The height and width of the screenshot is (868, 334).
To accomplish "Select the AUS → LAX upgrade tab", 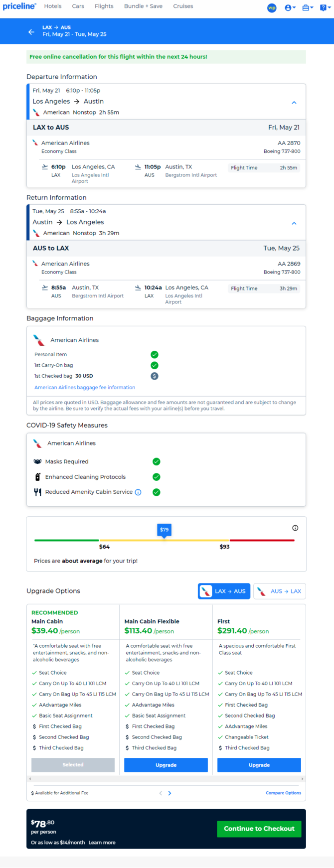I will [280, 591].
